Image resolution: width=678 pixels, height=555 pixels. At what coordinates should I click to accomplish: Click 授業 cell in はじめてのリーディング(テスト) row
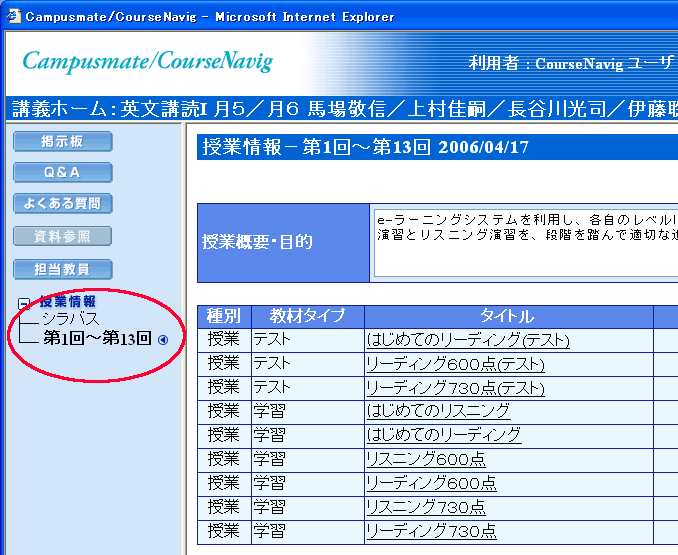[224, 340]
